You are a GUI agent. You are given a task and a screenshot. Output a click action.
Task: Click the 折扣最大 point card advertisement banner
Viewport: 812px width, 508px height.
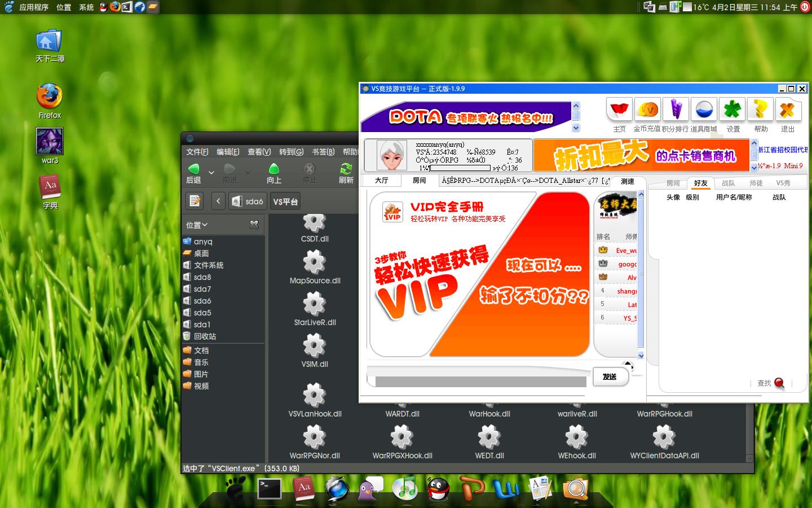[642, 155]
